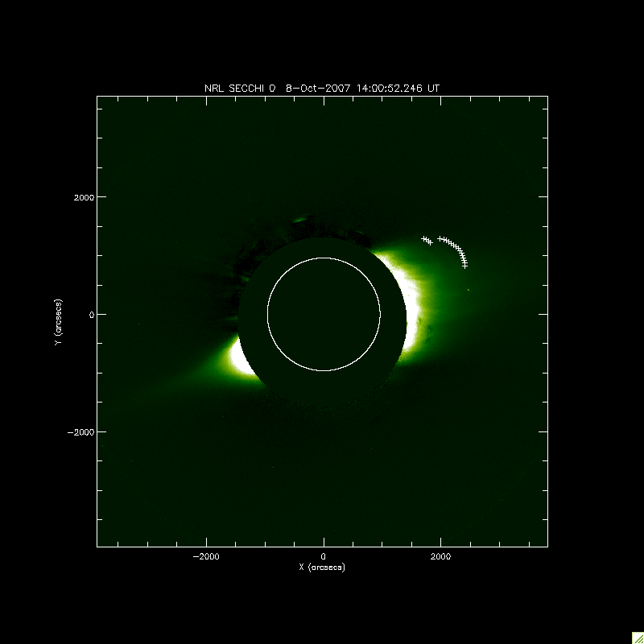Viewport: 644px width, 644px height.
Task: Select the '0' tick label on the X axis
Action: tap(324, 556)
